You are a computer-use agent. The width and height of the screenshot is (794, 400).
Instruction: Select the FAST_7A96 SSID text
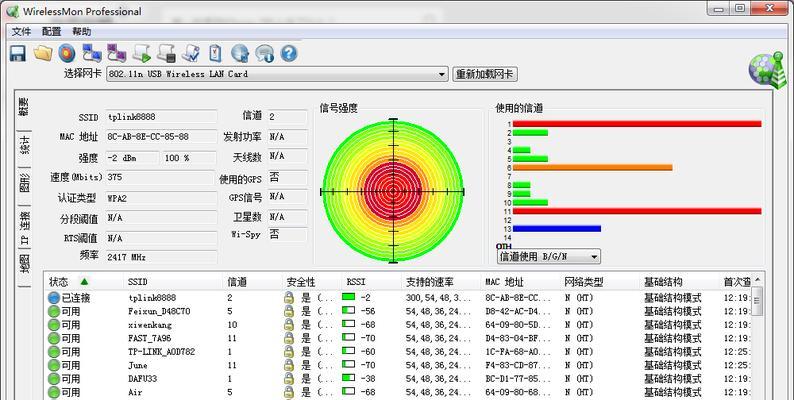coord(149,338)
